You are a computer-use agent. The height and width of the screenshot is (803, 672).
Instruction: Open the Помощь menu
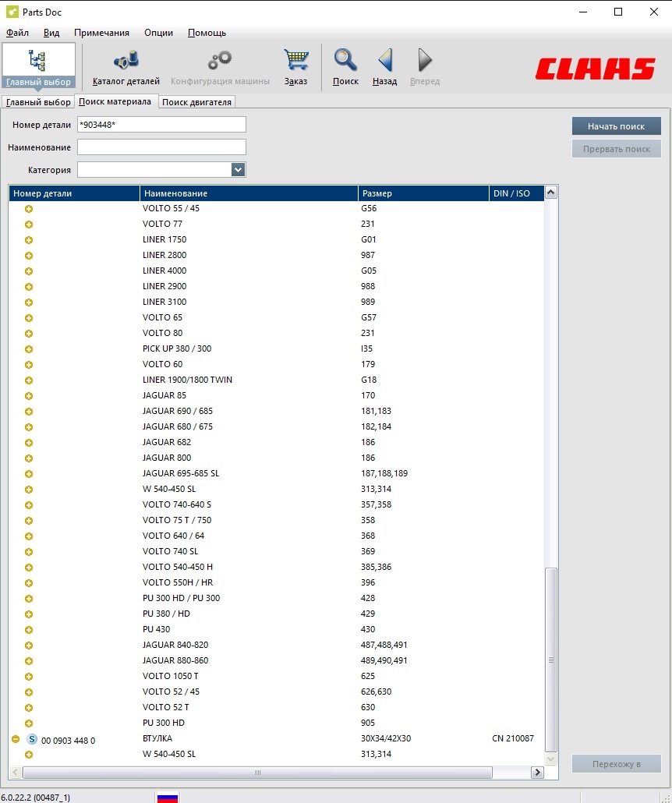tap(207, 33)
